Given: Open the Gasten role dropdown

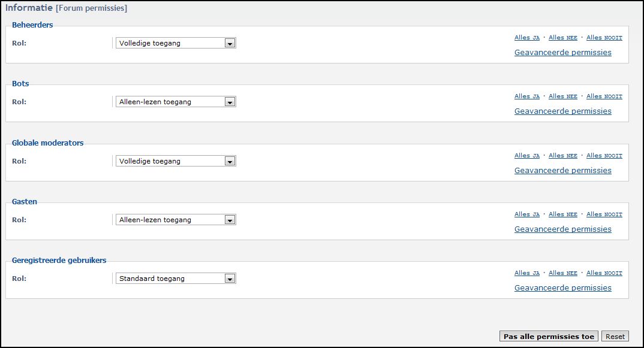Looking at the screenshot, I should tap(175, 220).
